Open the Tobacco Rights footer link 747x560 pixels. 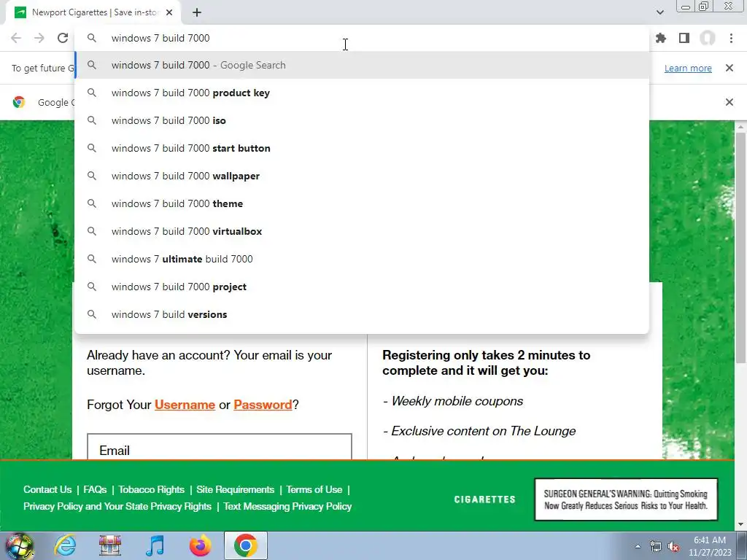pos(151,489)
